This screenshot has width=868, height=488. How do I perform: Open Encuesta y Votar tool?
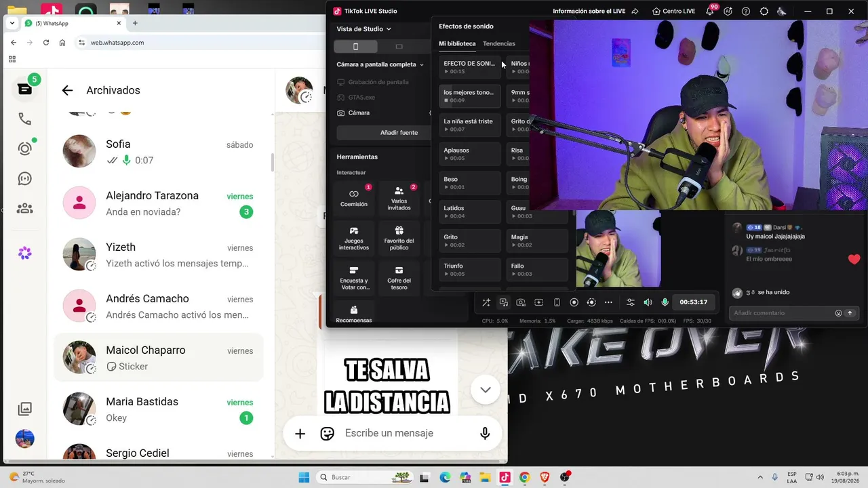(x=354, y=277)
